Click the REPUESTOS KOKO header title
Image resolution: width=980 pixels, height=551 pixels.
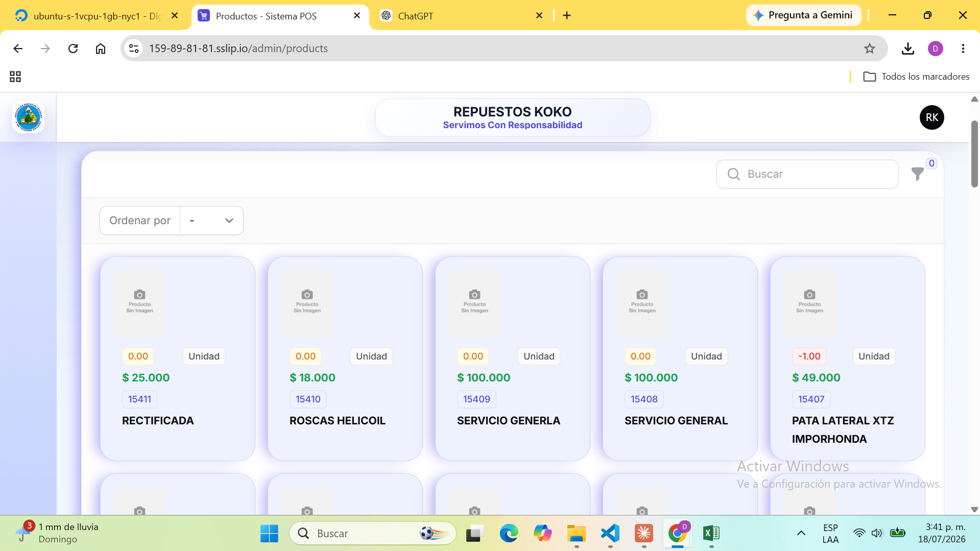[512, 112]
